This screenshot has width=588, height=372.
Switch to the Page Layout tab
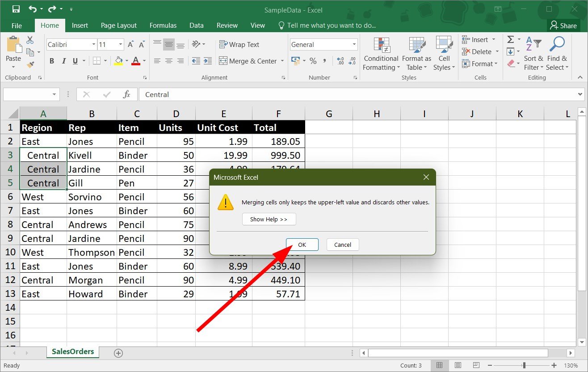tap(119, 25)
